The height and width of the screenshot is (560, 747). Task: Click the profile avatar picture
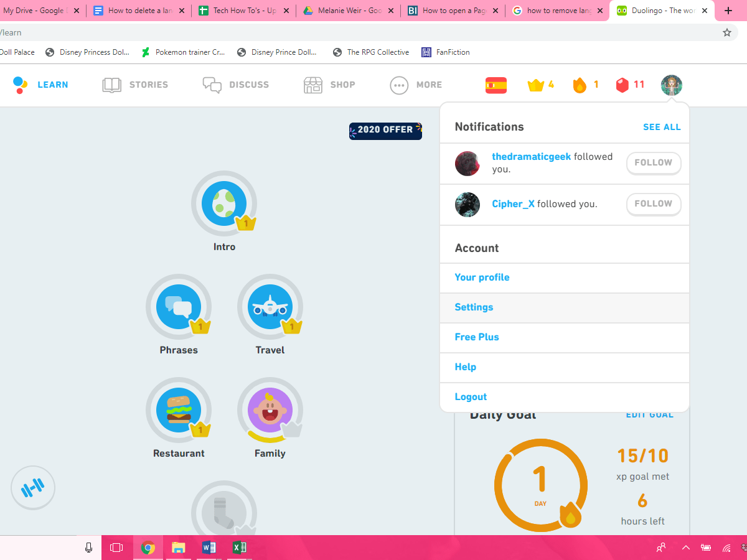[x=672, y=85]
